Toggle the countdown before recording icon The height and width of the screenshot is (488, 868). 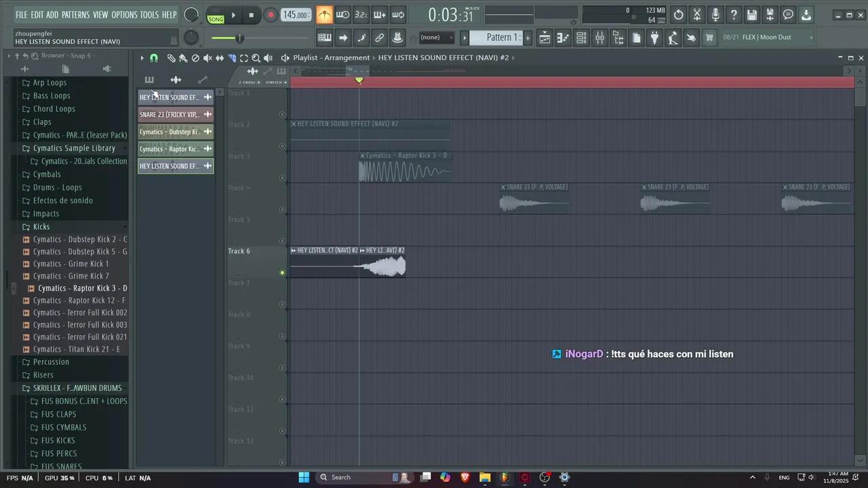pyautogui.click(x=361, y=15)
